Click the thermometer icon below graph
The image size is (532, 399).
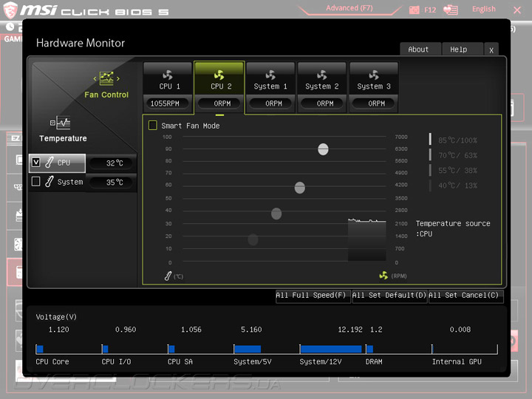(168, 276)
